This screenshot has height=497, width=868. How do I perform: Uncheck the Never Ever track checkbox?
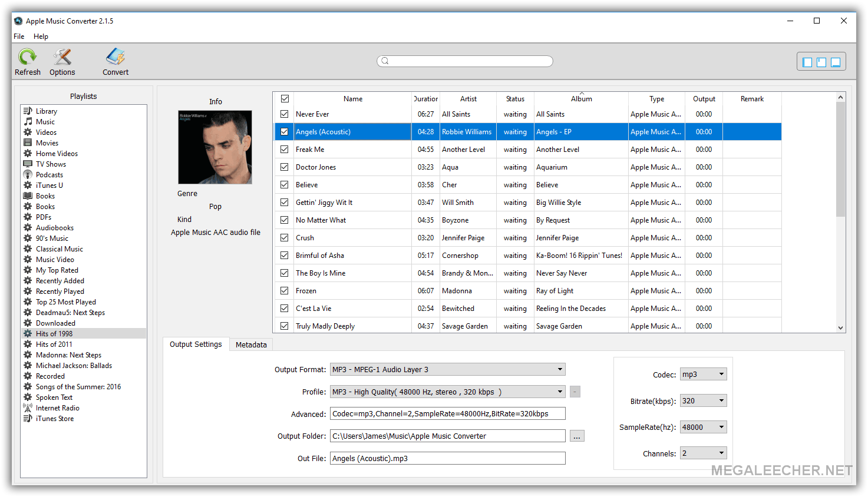pos(285,114)
